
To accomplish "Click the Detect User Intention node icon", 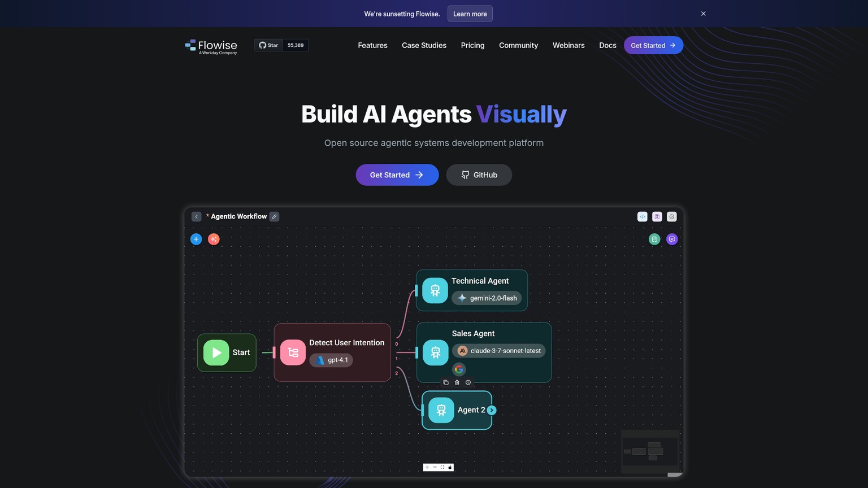I will coord(293,352).
